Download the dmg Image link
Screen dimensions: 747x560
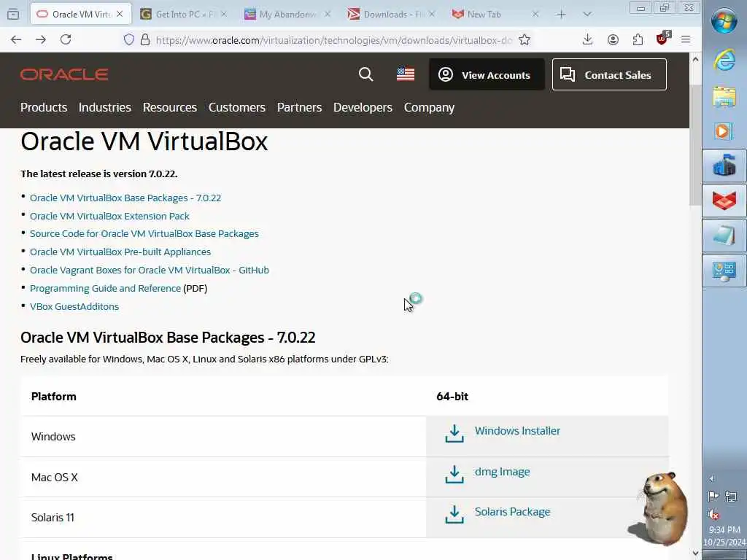(502, 472)
